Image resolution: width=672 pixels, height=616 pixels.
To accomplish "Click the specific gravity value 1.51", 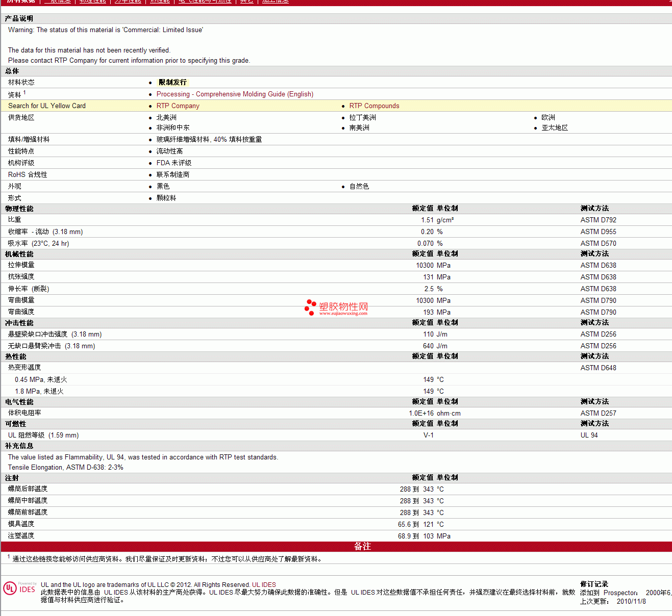I will click(427, 220).
